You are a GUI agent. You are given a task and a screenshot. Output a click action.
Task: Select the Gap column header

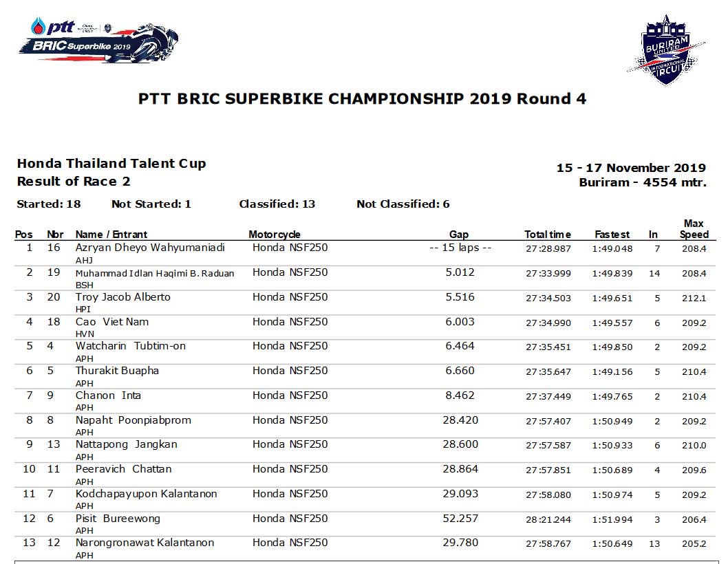(x=459, y=235)
